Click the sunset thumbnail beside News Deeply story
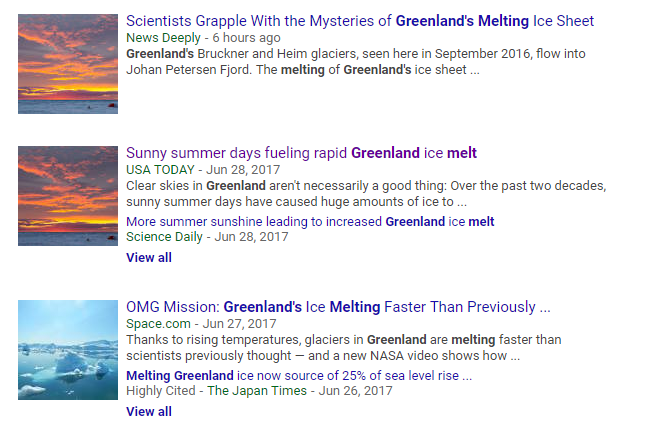This screenshot has height=437, width=651. pyautogui.click(x=68, y=64)
